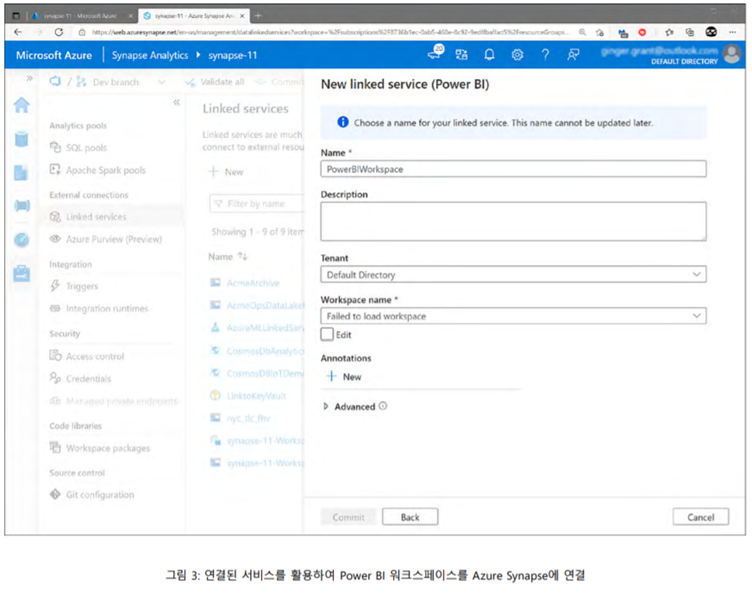Click the Description text area
The height and width of the screenshot is (593, 752).
tap(513, 221)
